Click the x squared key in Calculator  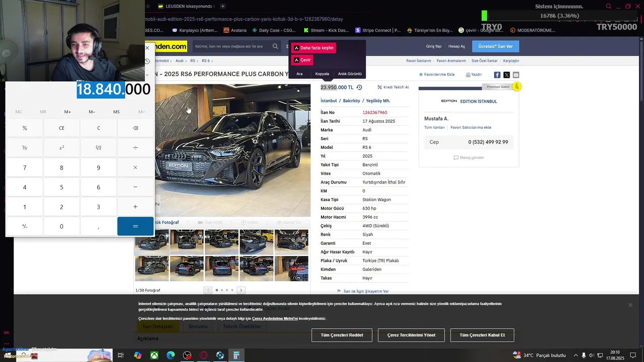[61, 148]
